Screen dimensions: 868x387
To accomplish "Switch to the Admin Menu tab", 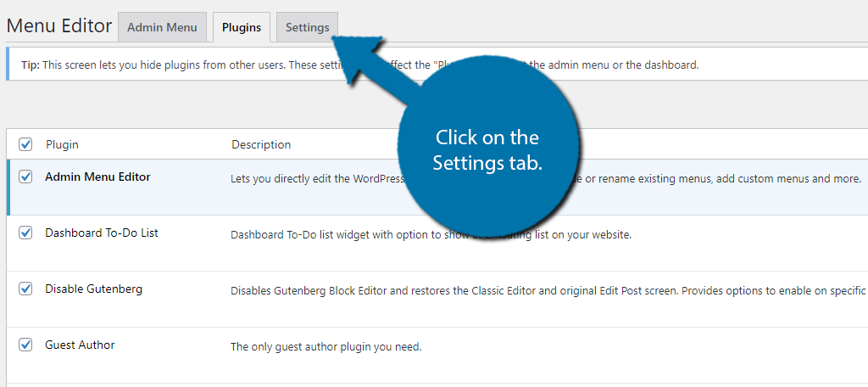I will pos(162,27).
